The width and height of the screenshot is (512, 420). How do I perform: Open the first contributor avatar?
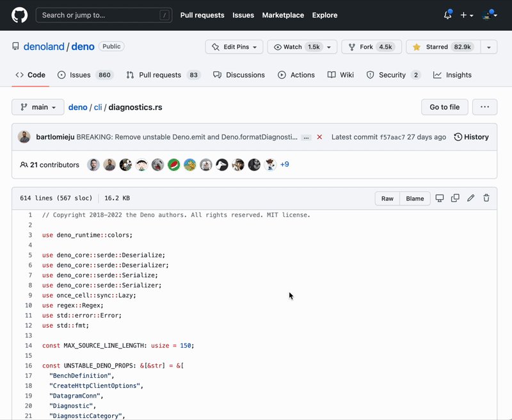tap(93, 165)
